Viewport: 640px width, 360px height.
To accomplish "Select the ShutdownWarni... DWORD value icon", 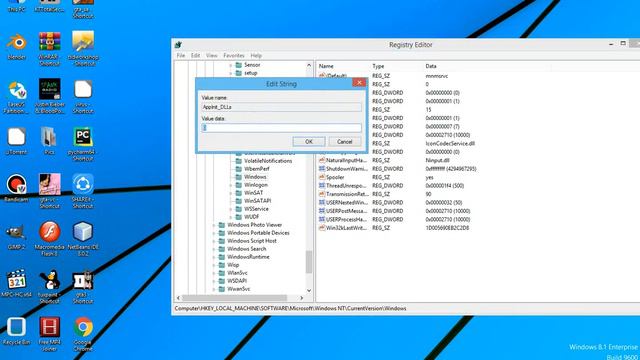I will click(x=322, y=169).
